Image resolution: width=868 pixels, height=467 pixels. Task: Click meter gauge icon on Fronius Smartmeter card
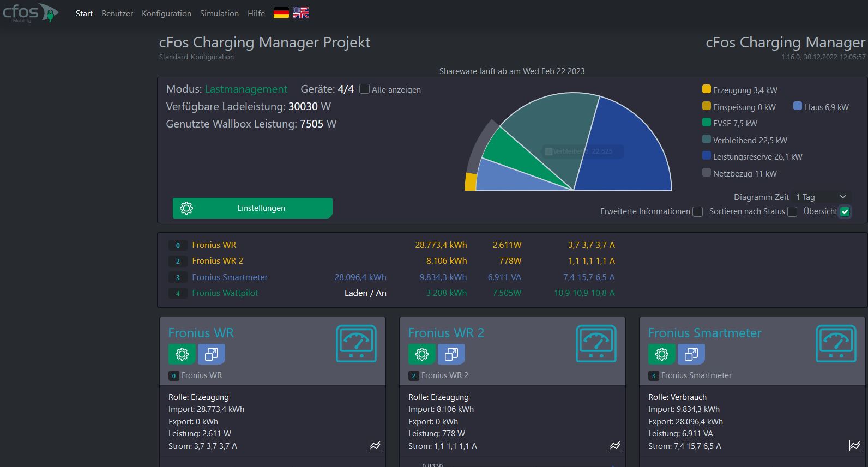(836, 343)
